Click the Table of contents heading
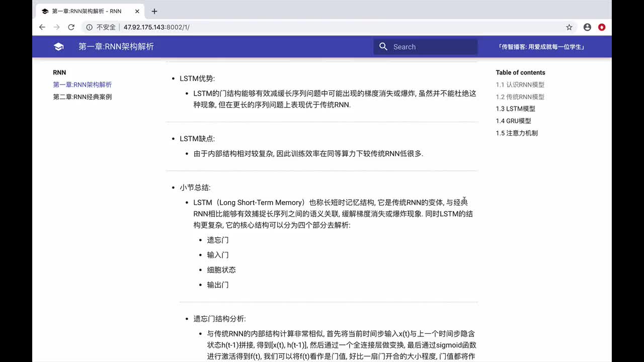644x362 pixels. (520, 72)
